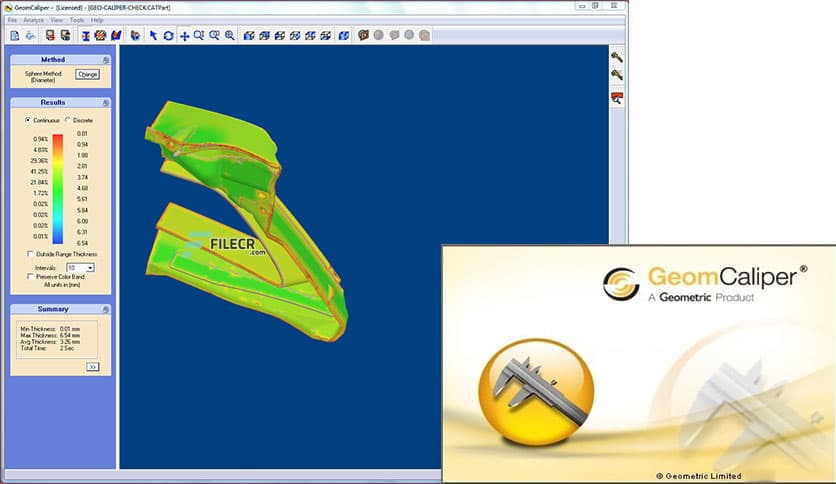Screen dimensions: 836x484
Task: Open the Tools menu
Action: [77, 20]
